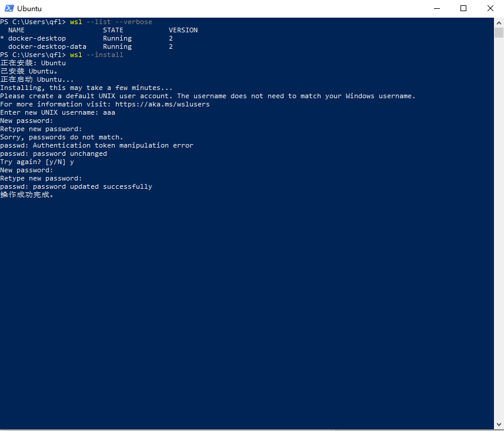Click the Authentication token manipulation error message
Viewport: 504px width, 431px height.
(96, 145)
